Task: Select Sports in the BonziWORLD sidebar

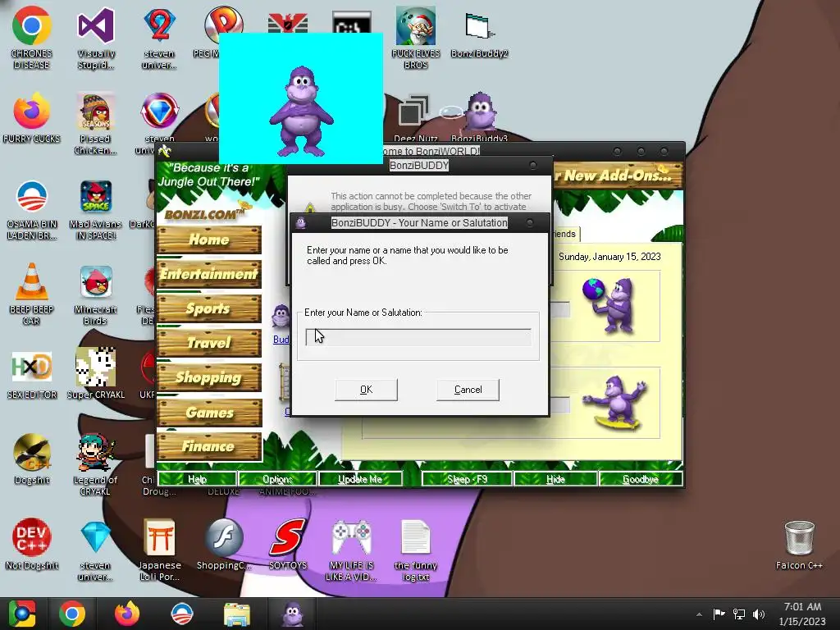Action: 209,308
